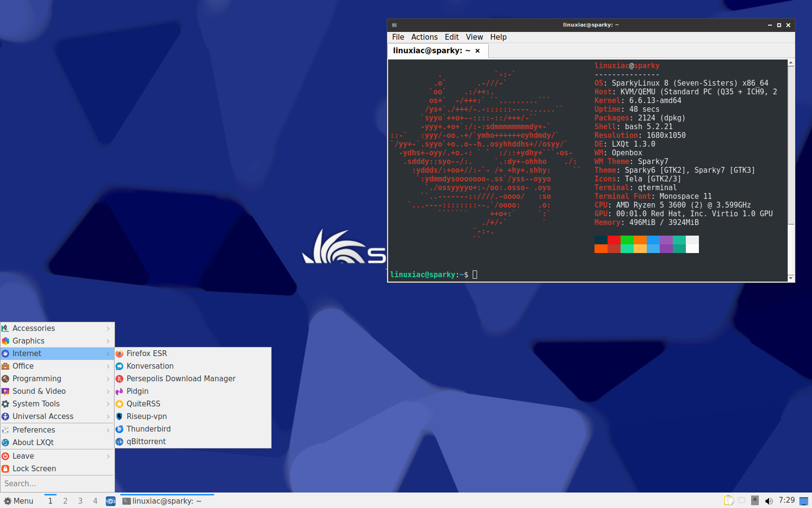
Task: Click the Accessories category icon
Action: click(5, 329)
